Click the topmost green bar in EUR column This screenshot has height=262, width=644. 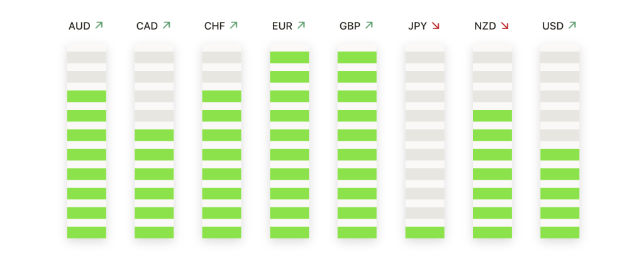pyautogui.click(x=289, y=57)
